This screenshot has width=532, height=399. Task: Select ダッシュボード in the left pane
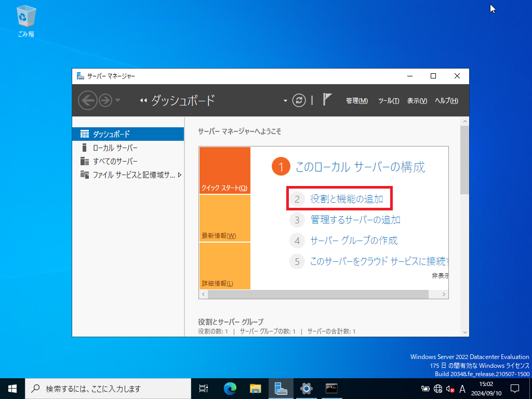tap(128, 134)
